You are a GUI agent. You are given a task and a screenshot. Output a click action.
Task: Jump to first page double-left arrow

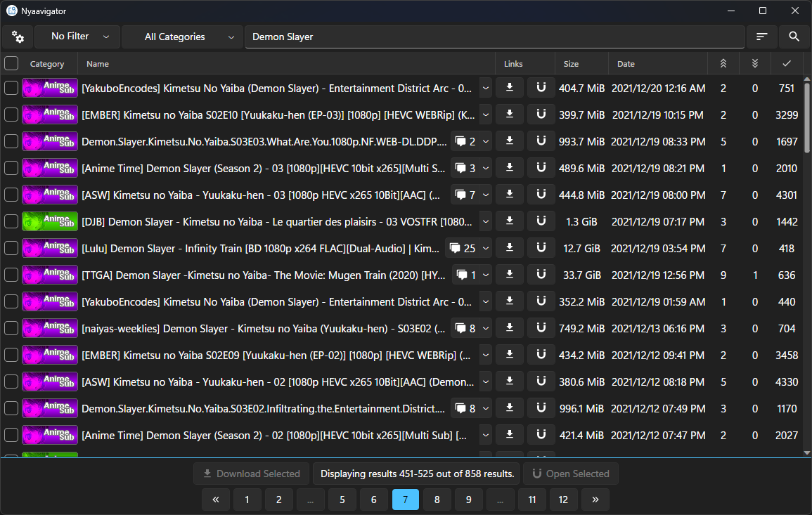215,500
